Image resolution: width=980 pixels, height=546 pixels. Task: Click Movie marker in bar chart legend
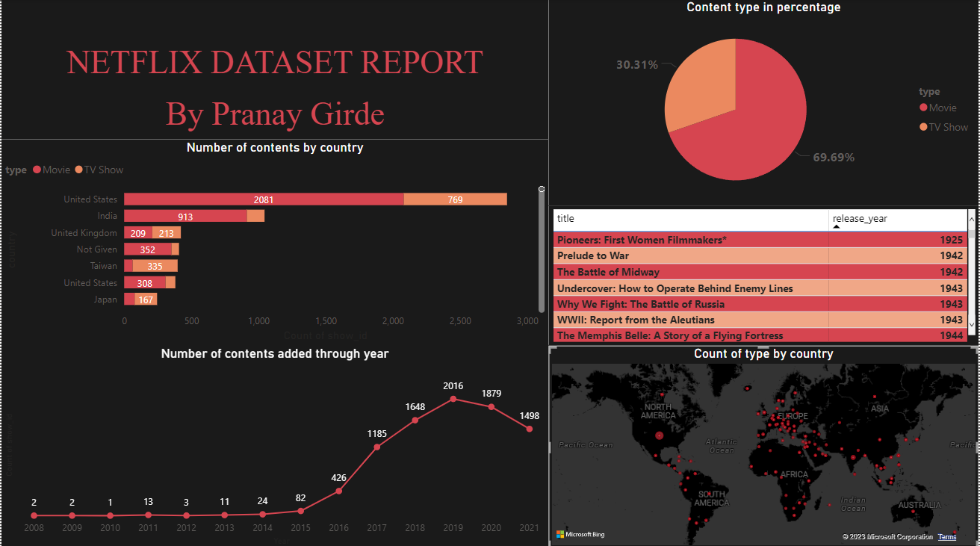[x=37, y=170]
